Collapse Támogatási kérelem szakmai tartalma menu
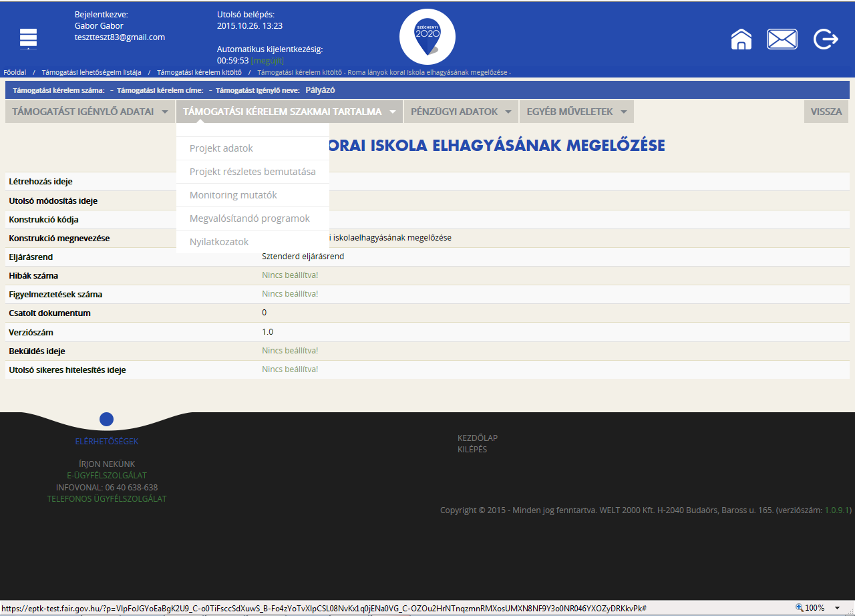The height and width of the screenshot is (616, 855). (289, 112)
